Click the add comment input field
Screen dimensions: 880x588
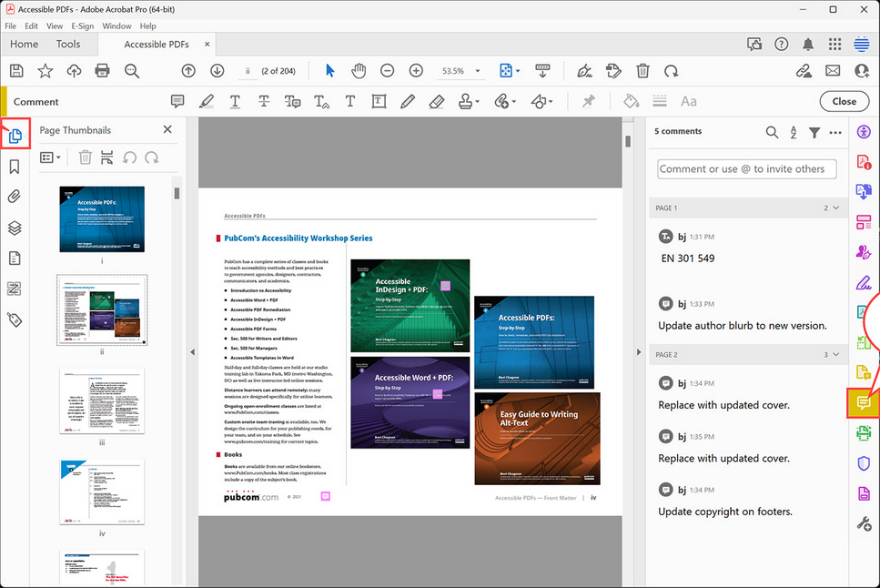pyautogui.click(x=747, y=169)
